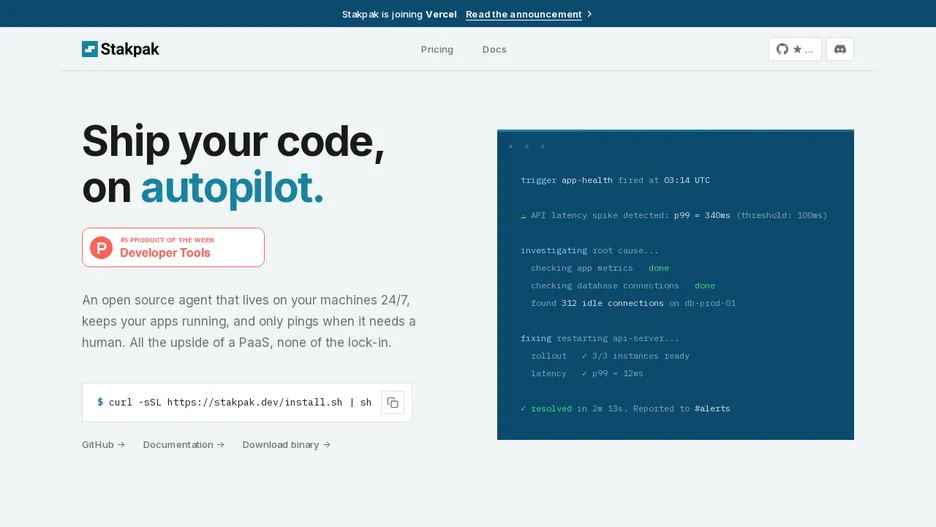
Task: Open the Discord community icon
Action: point(840,49)
